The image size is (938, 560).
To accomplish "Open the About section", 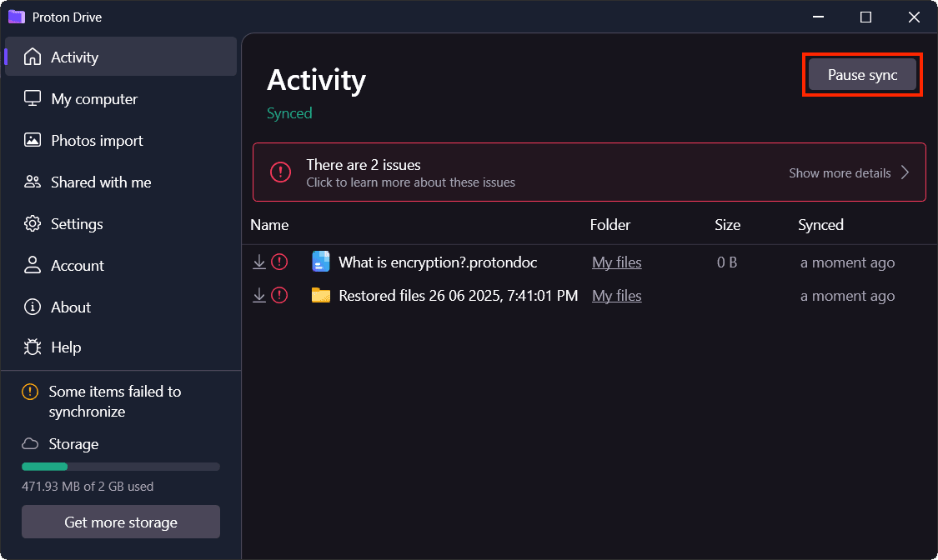I will 121,307.
